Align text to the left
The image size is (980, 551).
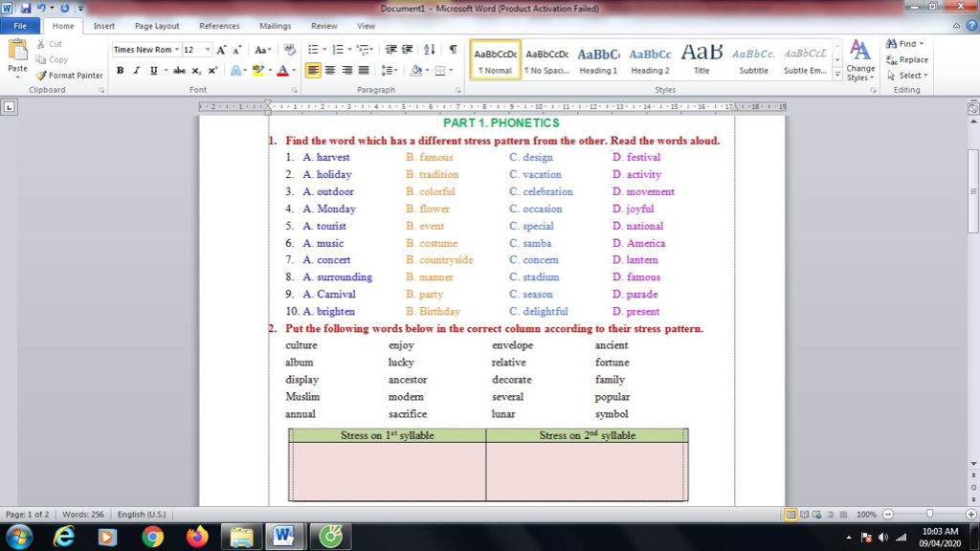click(x=313, y=71)
